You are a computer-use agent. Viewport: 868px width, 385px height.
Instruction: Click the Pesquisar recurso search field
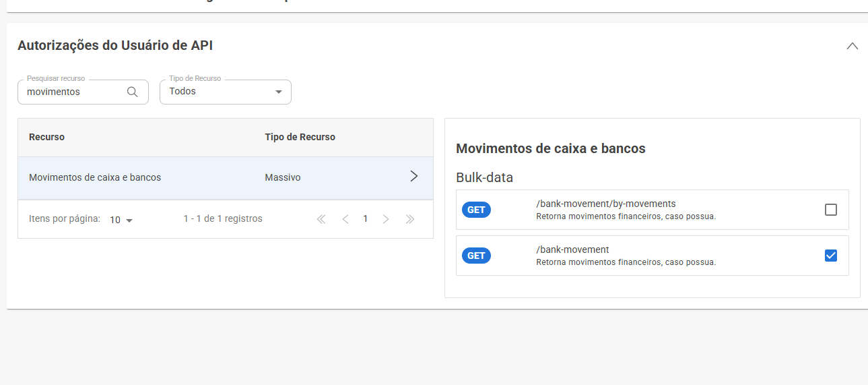pyautogui.click(x=83, y=92)
